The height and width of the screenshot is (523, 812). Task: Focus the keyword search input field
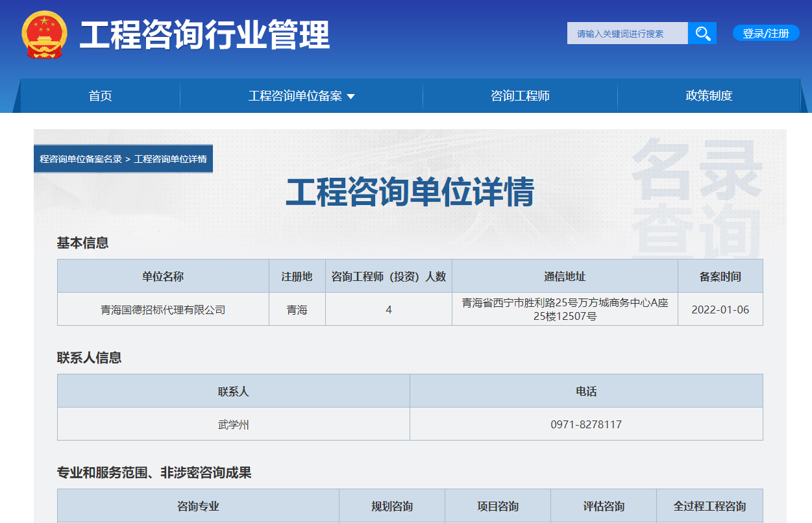pyautogui.click(x=627, y=33)
